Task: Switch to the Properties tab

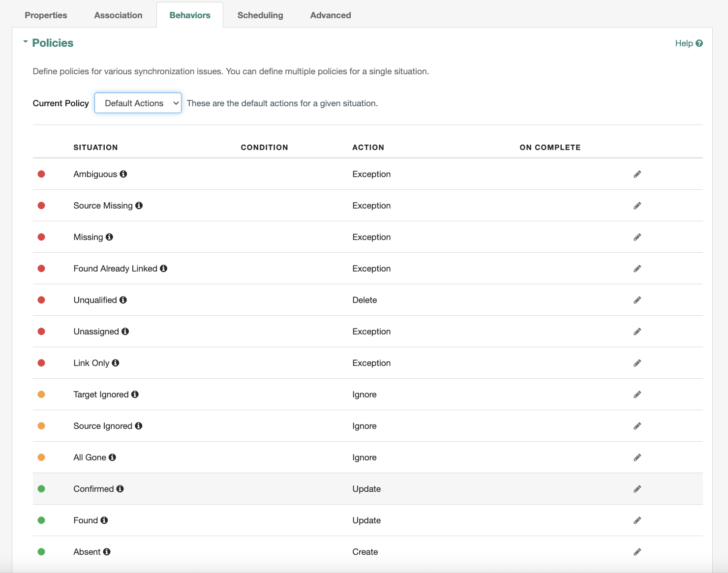Action: pos(46,15)
